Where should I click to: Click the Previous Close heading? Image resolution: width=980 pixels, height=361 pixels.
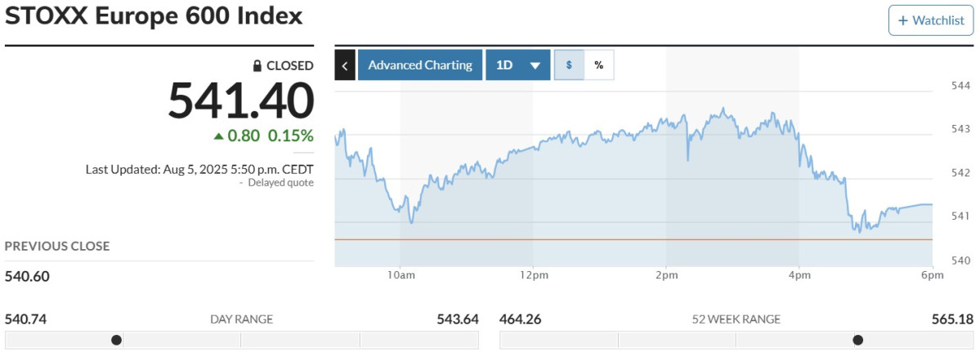57,246
